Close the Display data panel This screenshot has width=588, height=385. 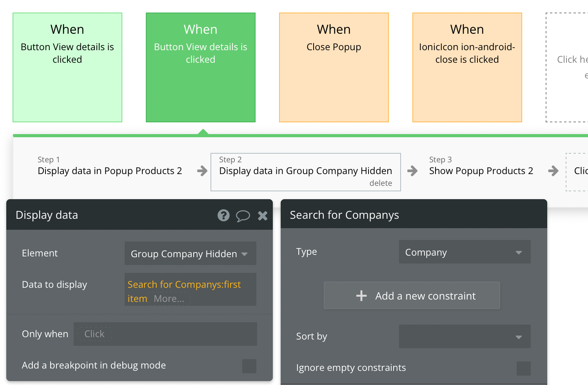tap(263, 215)
